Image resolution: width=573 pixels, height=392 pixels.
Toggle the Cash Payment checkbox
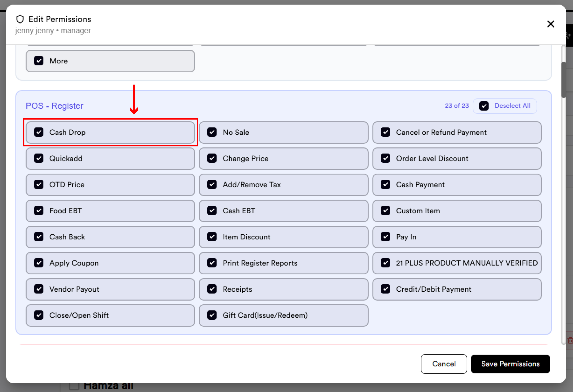385,184
